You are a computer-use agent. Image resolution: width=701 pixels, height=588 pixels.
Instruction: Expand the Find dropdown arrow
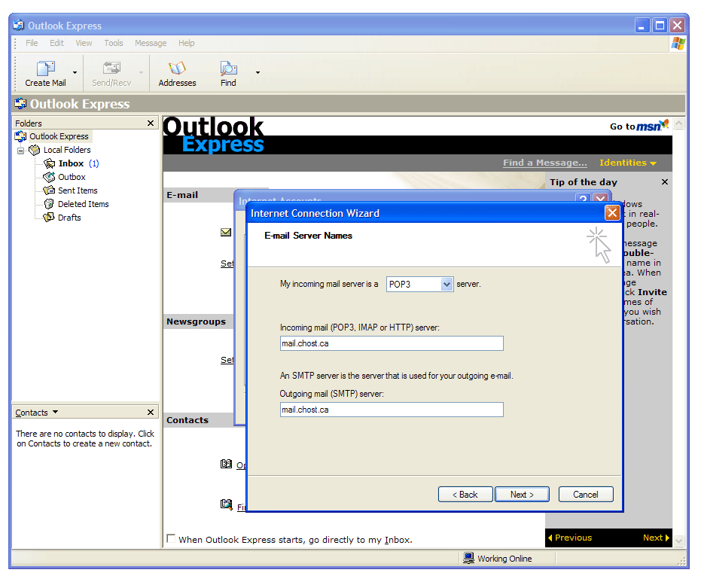[258, 72]
